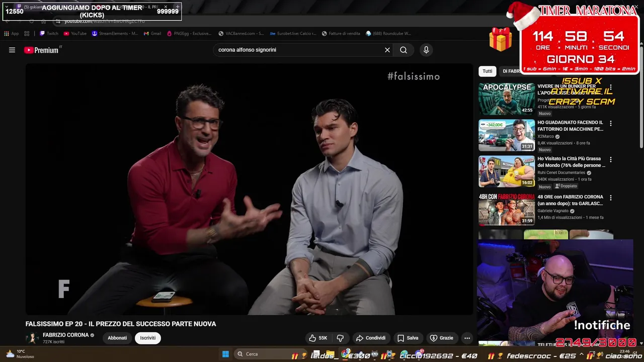Click the '727K iscritti' subscriber count
644x362 pixels.
[x=53, y=342]
